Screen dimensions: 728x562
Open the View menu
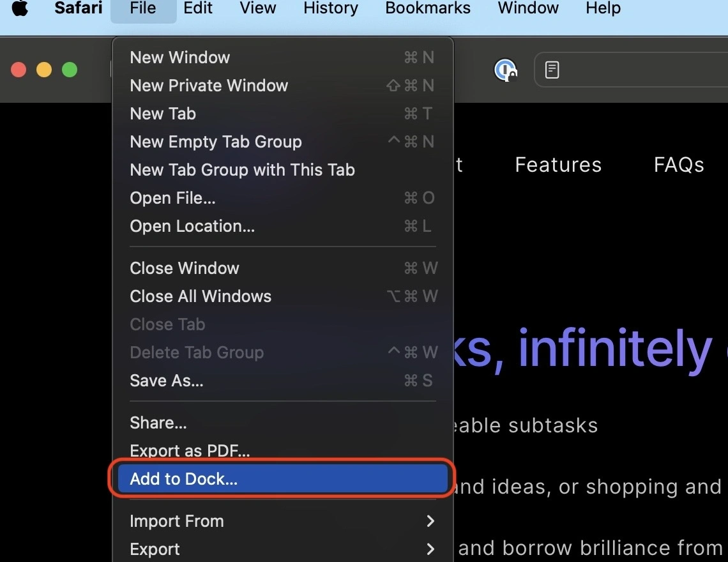pos(258,9)
